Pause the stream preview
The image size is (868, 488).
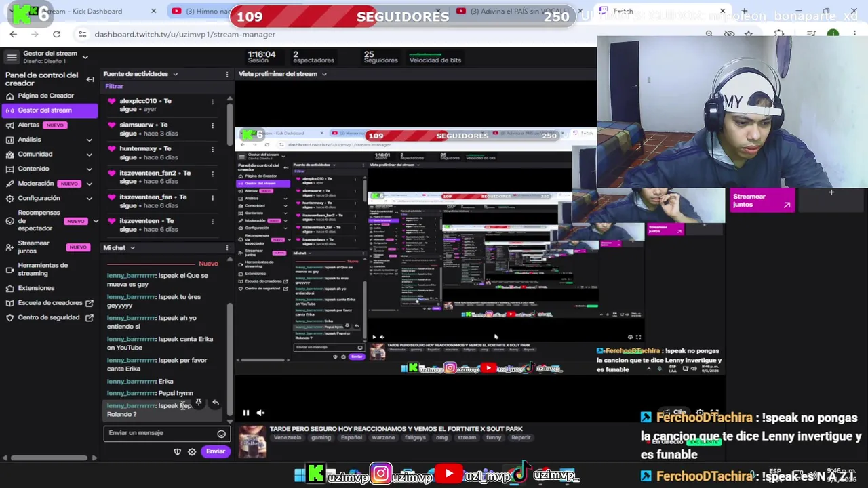(245, 413)
